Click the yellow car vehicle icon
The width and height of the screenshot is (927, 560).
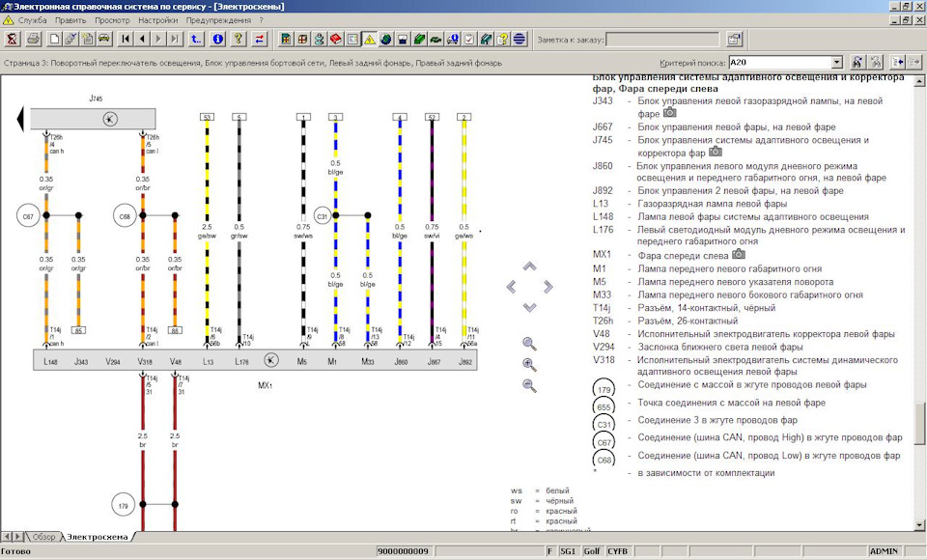pos(104,40)
